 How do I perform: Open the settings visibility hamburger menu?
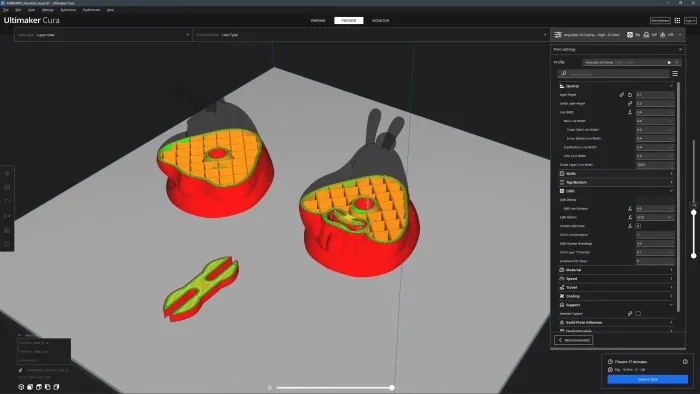(675, 74)
